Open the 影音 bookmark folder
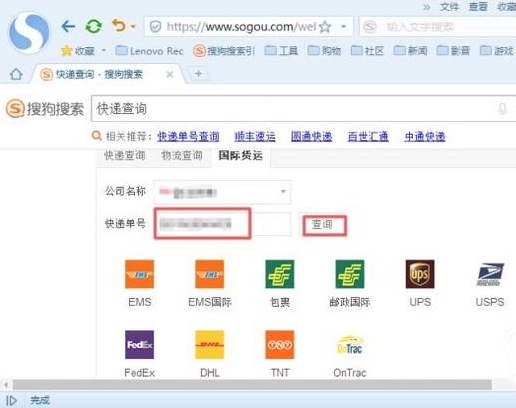 [x=453, y=51]
